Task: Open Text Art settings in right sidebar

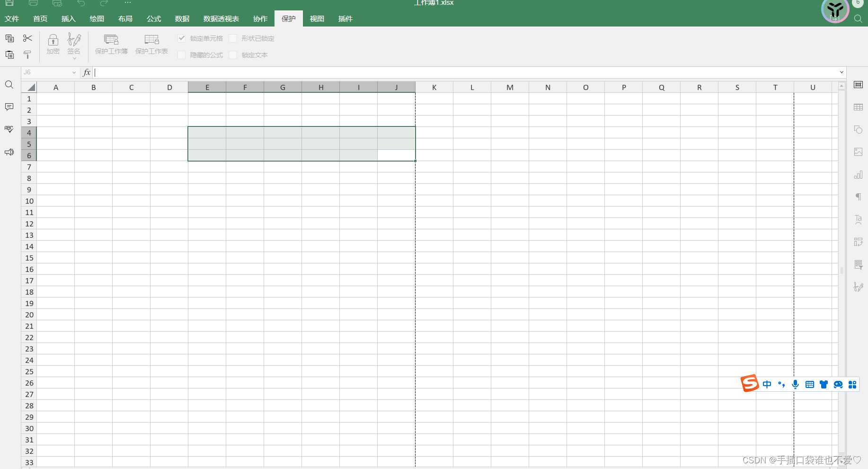Action: point(858,219)
